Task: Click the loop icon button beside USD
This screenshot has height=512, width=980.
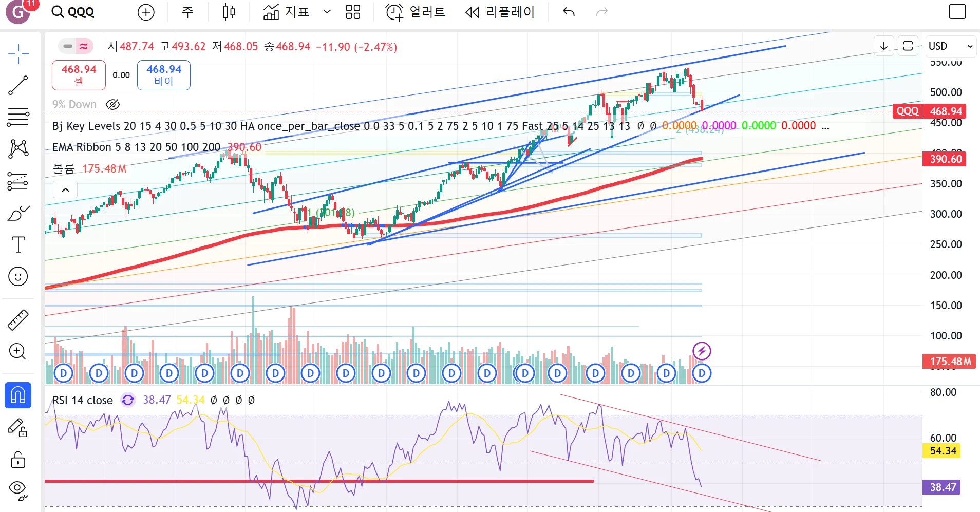Action: click(908, 46)
